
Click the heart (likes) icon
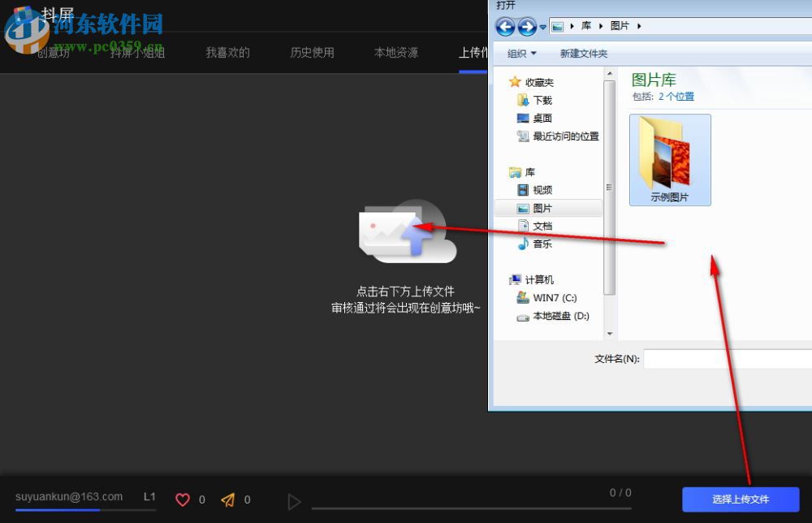click(x=184, y=499)
